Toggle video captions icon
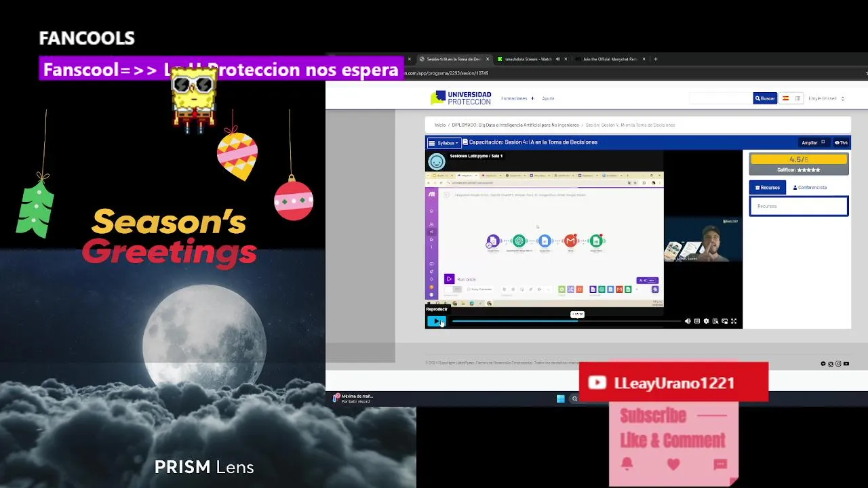868x488 pixels. click(697, 321)
